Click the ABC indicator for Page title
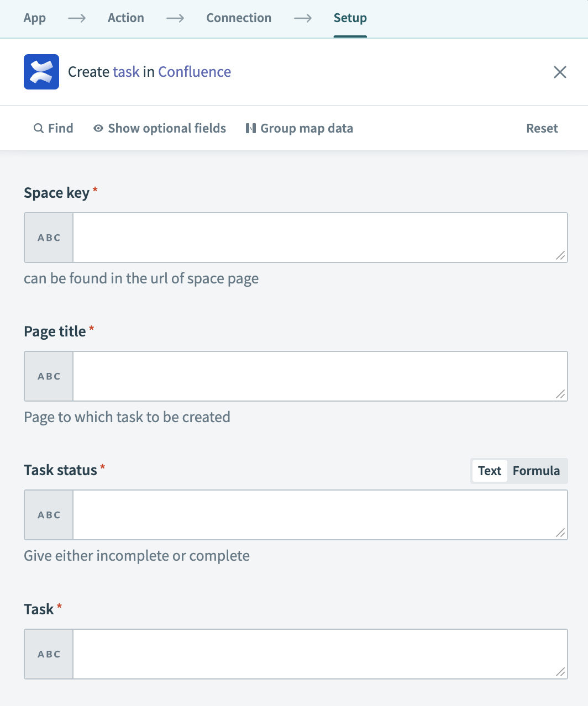This screenshot has width=588, height=706. pyautogui.click(x=48, y=376)
